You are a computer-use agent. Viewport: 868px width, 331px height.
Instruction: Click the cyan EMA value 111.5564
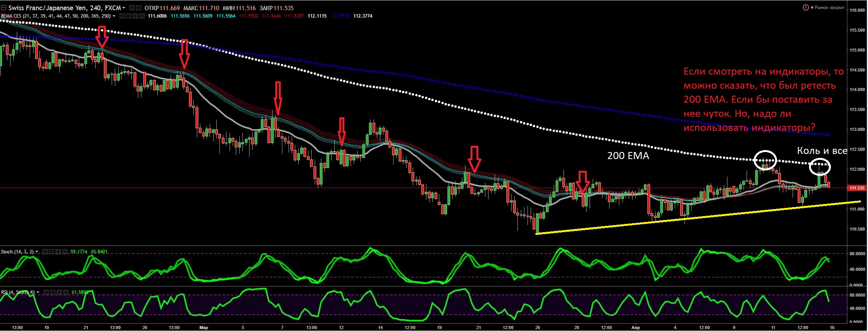point(226,16)
